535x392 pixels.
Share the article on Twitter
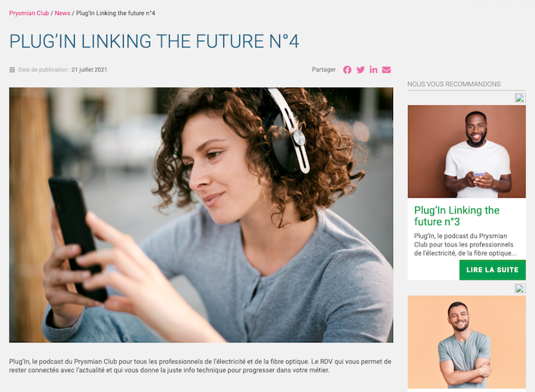pos(360,70)
